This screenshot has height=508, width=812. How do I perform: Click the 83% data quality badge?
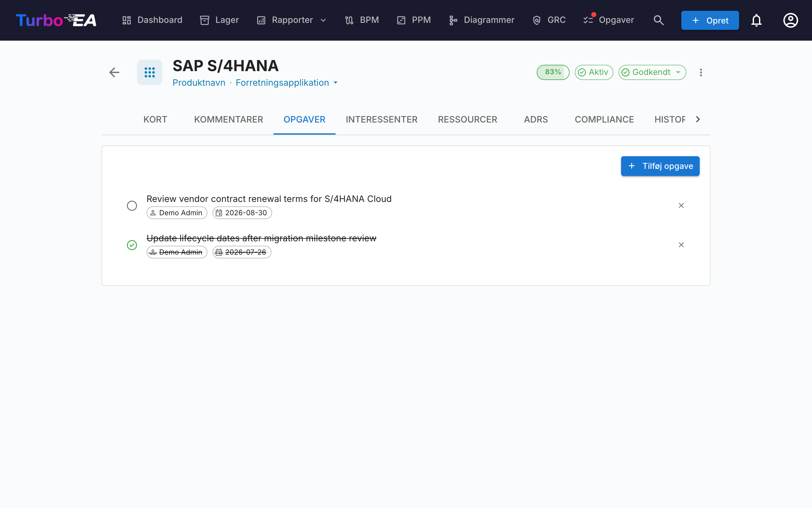[x=553, y=72]
